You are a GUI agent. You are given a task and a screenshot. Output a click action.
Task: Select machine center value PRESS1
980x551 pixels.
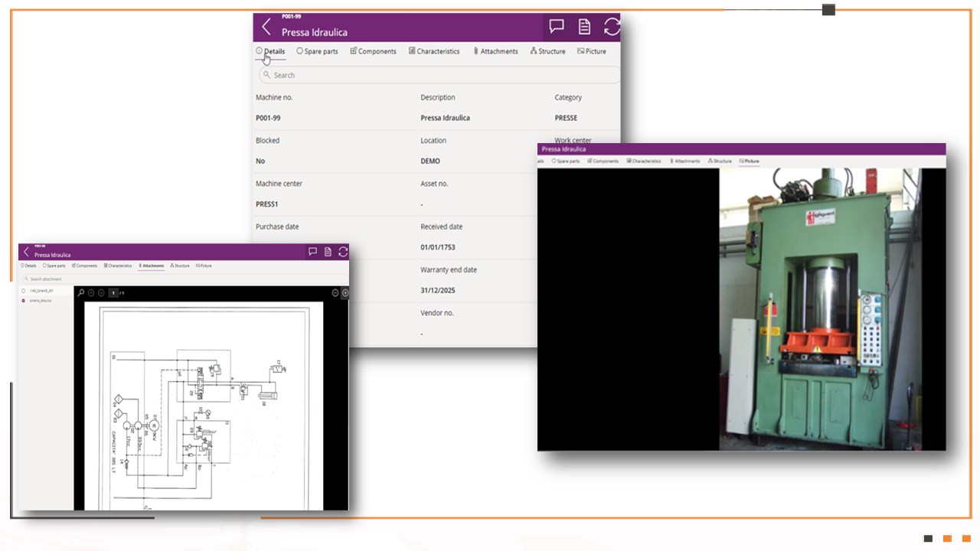(x=266, y=204)
